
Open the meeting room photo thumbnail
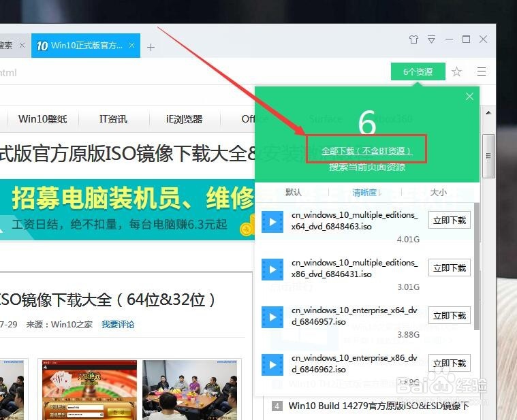(x=189, y=389)
